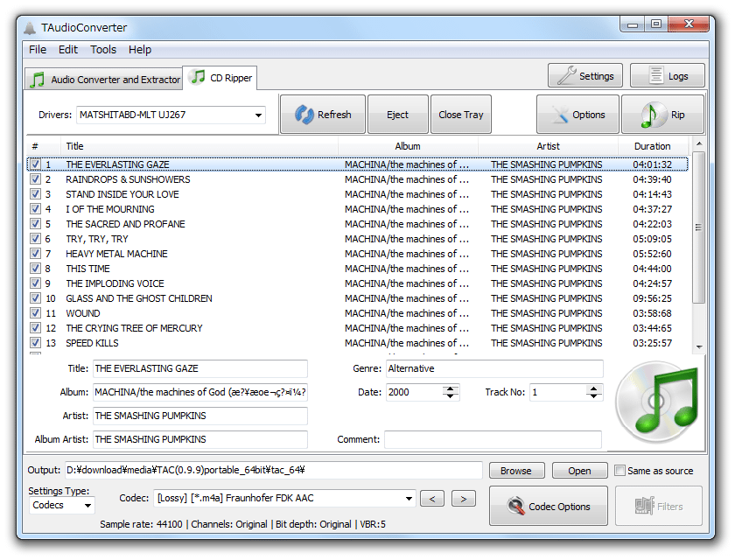Decrease Track No spinner down arrow

coord(593,396)
